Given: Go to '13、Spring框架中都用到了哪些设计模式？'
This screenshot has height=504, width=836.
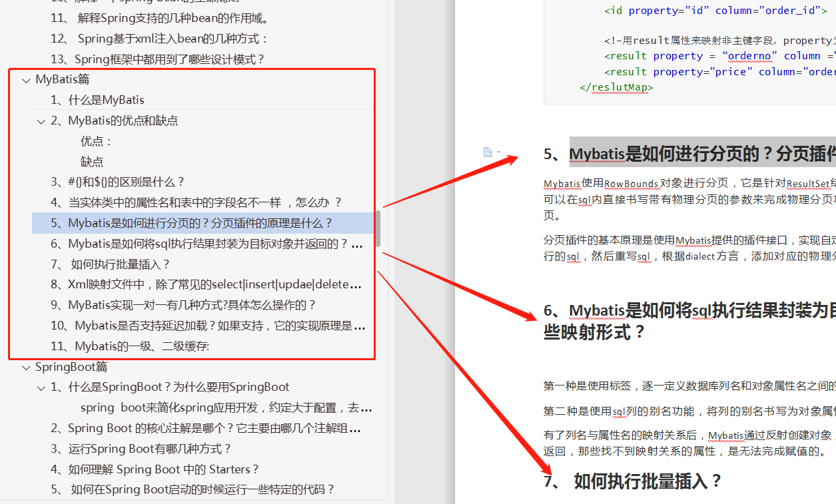Looking at the screenshot, I should click(158, 59).
